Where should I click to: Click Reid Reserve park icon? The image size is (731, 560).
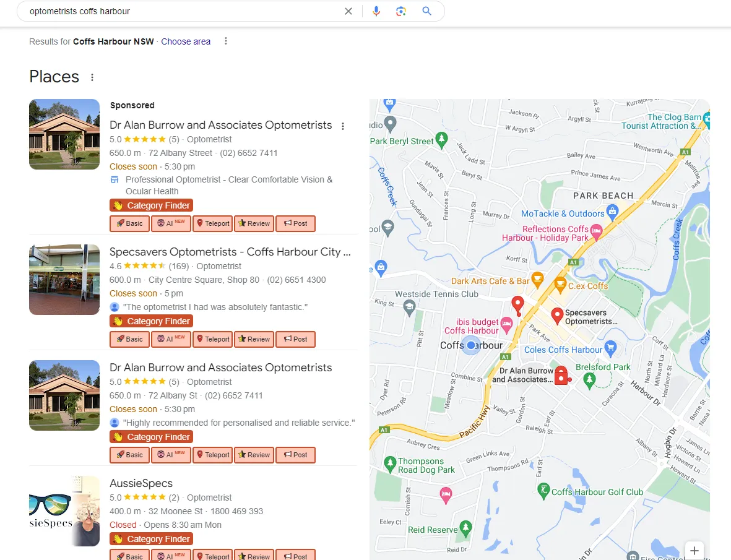click(x=465, y=528)
